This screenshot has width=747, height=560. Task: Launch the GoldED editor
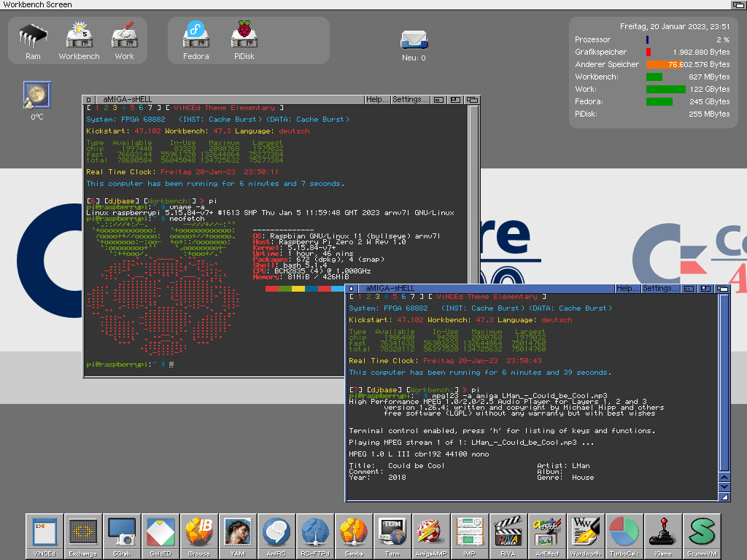(160, 536)
